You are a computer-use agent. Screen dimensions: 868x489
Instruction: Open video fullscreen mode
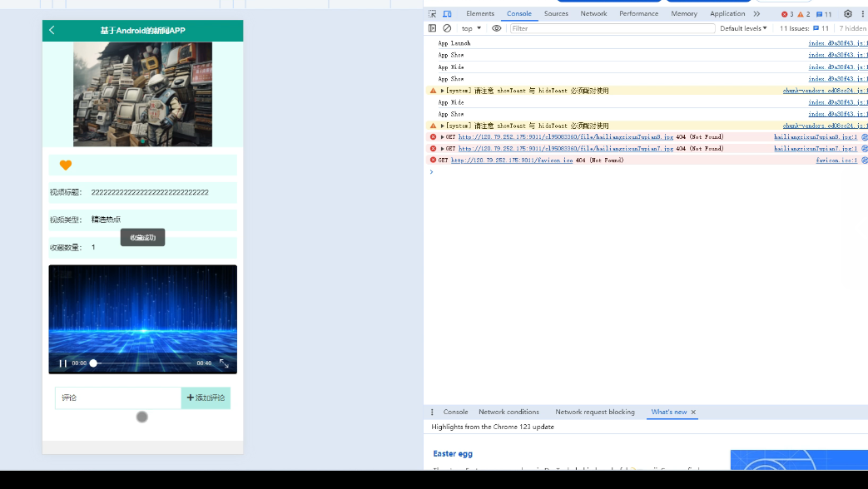224,363
